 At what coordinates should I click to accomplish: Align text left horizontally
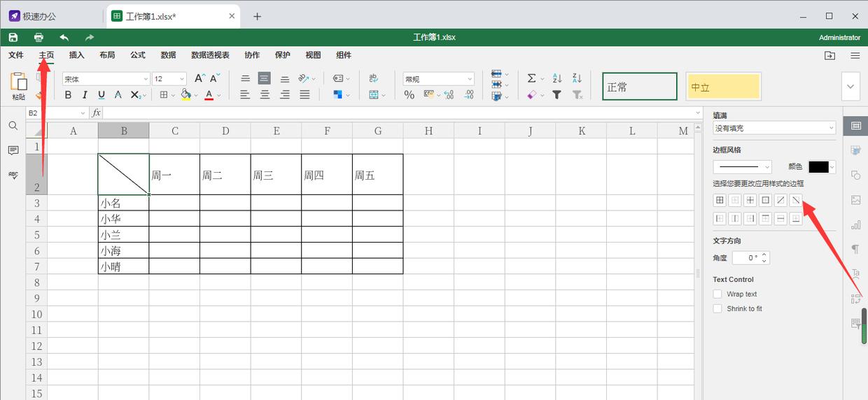[245, 95]
